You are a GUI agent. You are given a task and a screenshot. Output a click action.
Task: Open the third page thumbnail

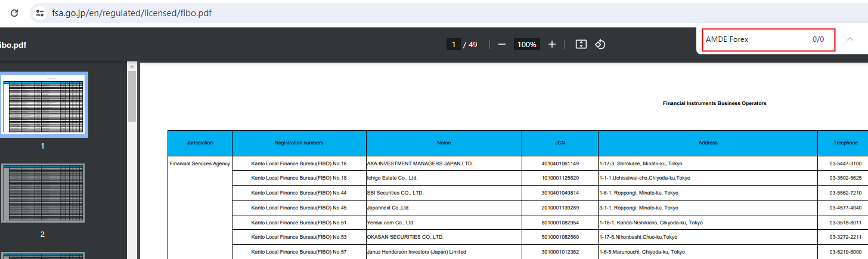pyautogui.click(x=42, y=255)
